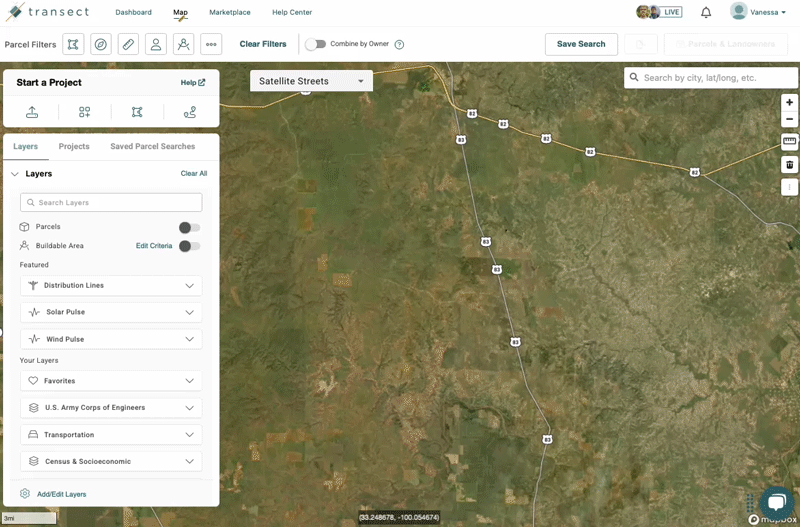Expand the Transportation layer group
Viewport: 800px width, 527px height.
tap(111, 435)
